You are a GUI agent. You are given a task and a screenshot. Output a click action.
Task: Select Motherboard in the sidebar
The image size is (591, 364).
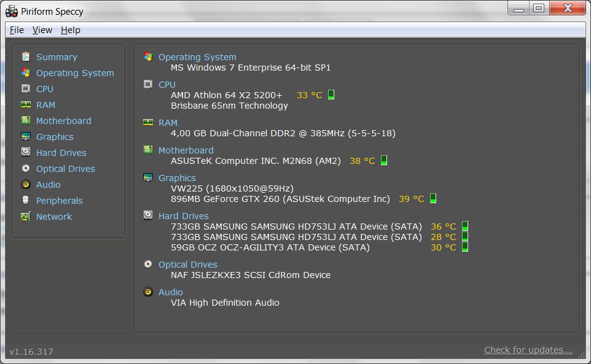64,121
